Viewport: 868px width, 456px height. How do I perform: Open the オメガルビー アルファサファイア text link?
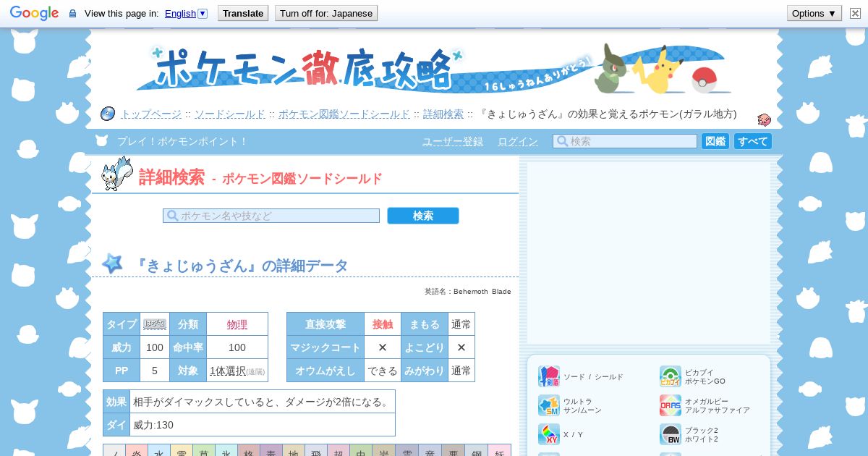pyautogui.click(x=718, y=405)
